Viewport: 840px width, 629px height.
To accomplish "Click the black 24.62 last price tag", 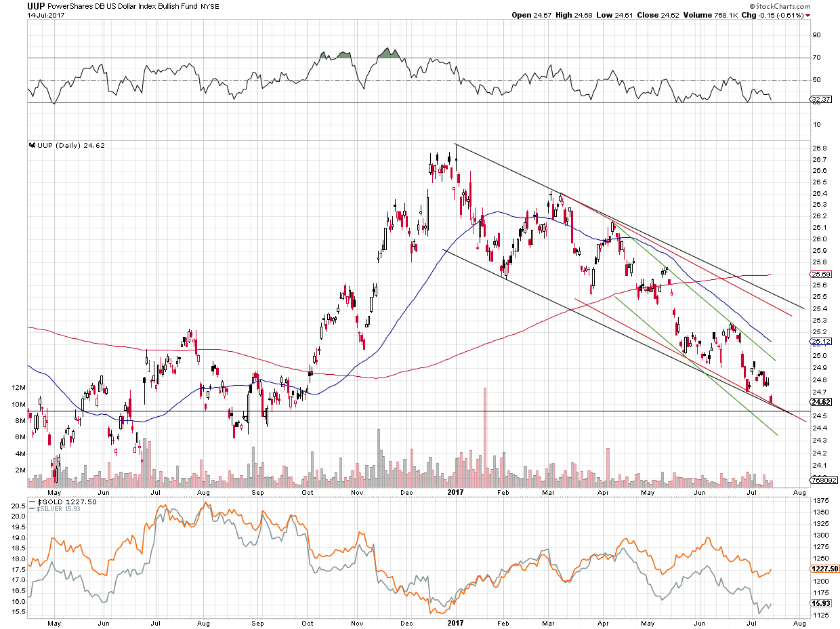I will (821, 401).
